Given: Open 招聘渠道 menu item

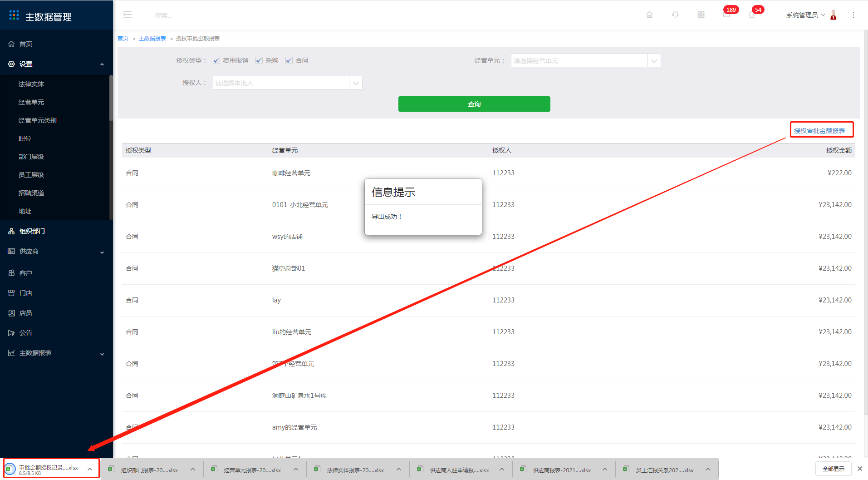Looking at the screenshot, I should pos(31,193).
